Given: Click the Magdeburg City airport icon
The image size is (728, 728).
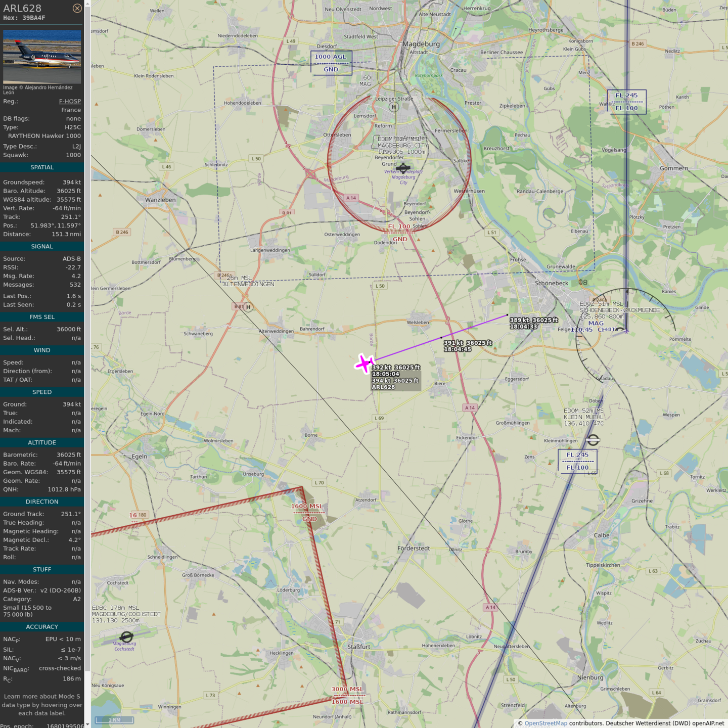Looking at the screenshot, I should (403, 168).
